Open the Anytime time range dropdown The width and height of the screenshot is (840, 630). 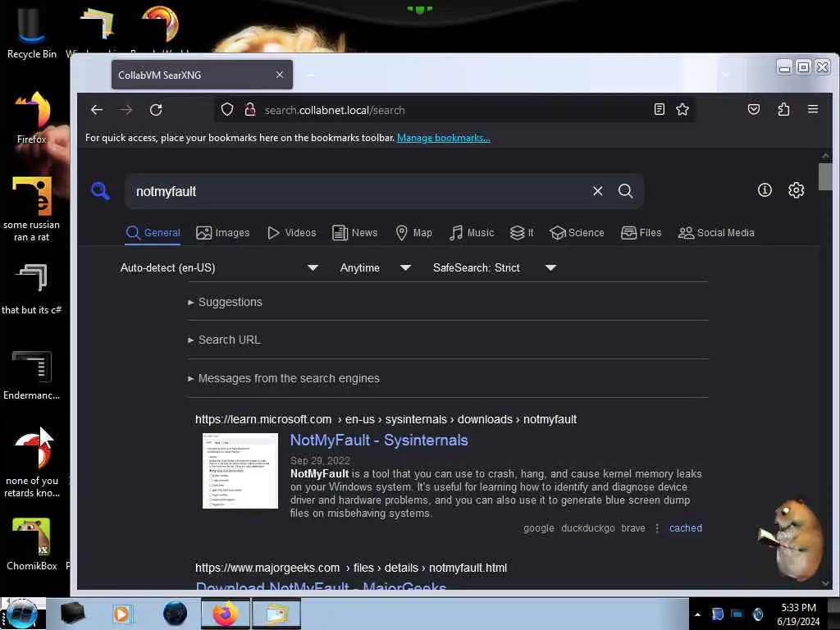coord(375,267)
